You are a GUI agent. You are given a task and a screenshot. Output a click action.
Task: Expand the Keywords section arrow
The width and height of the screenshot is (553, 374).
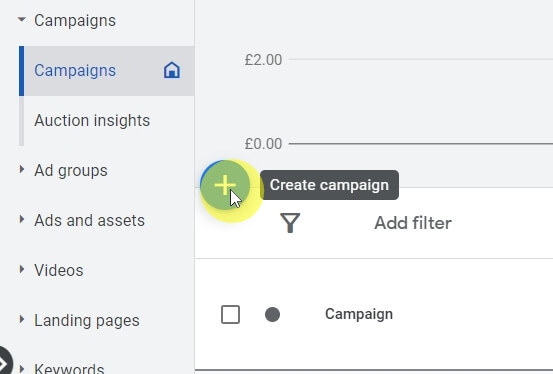point(22,369)
